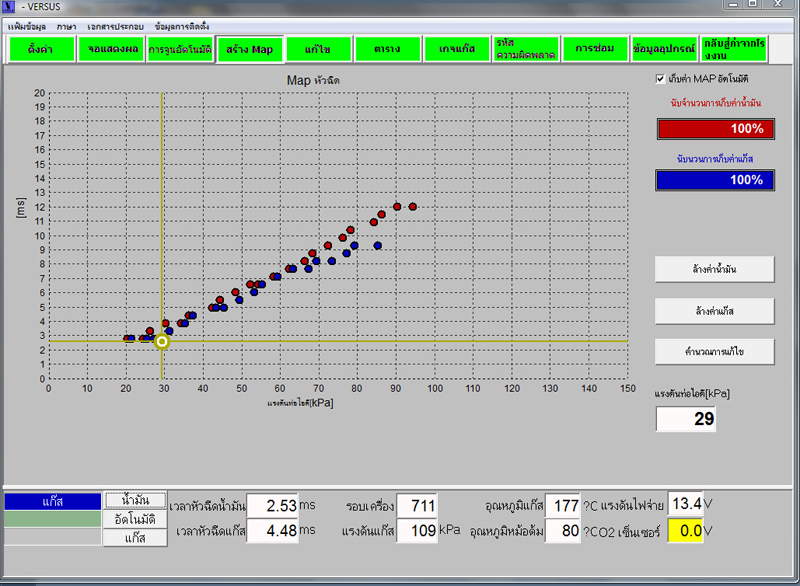Click the manifold pressure field showing 29
This screenshot has height=586, width=800.
click(686, 419)
